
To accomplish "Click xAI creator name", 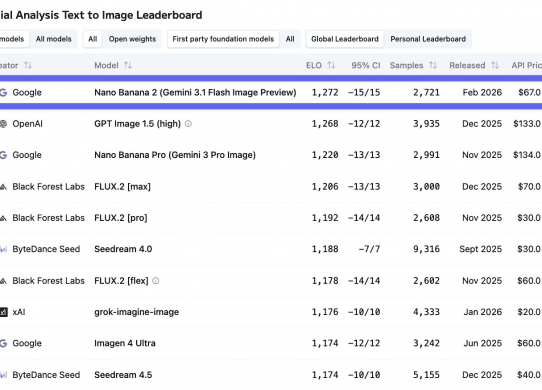I will [19, 312].
